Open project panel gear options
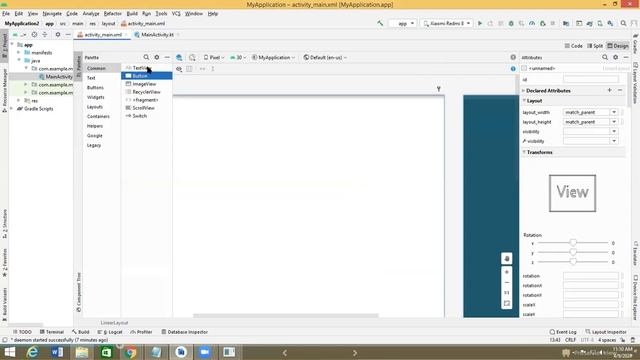Viewport: 640px width, 360px height. (58, 35)
